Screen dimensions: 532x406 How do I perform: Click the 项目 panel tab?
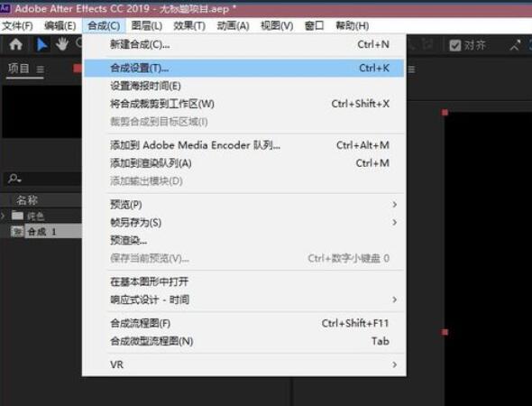click(x=19, y=69)
